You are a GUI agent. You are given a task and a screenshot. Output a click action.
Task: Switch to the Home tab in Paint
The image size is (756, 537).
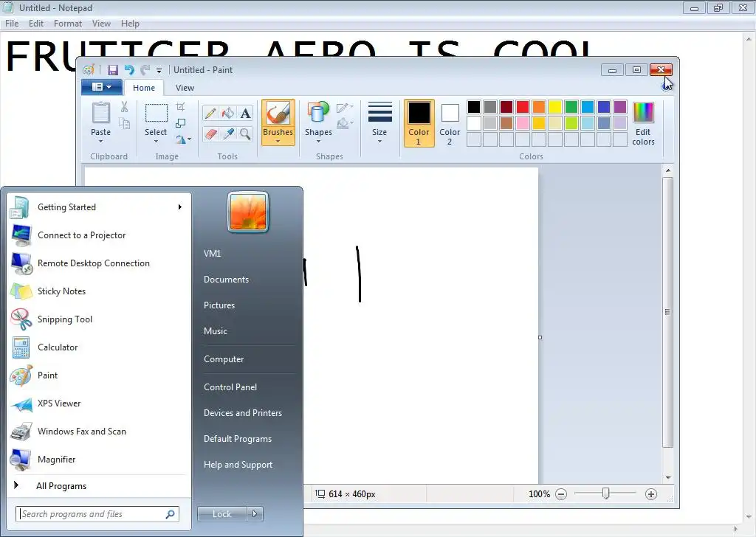(144, 88)
